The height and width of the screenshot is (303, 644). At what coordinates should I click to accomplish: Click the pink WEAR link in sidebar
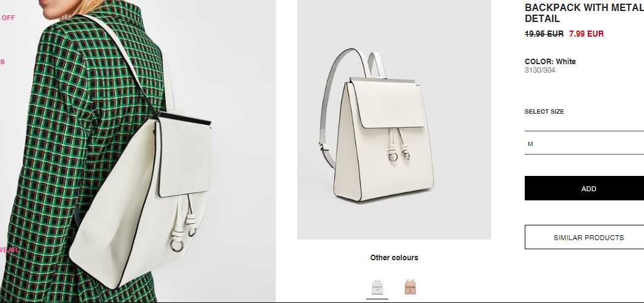coord(9,250)
